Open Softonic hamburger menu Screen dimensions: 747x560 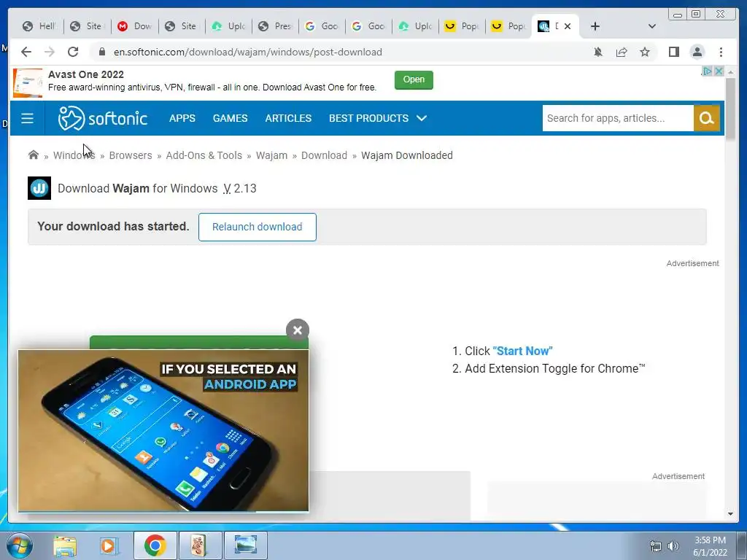coord(27,118)
